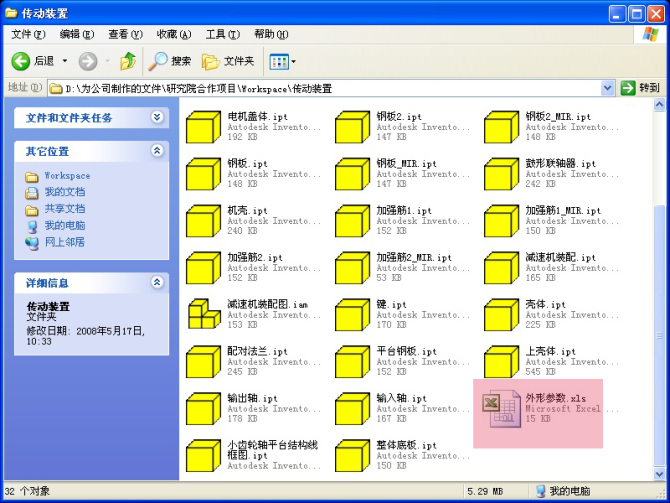Toggle the Folders (文件夹) pane button
The width and height of the screenshot is (670, 503).
pyautogui.click(x=228, y=62)
